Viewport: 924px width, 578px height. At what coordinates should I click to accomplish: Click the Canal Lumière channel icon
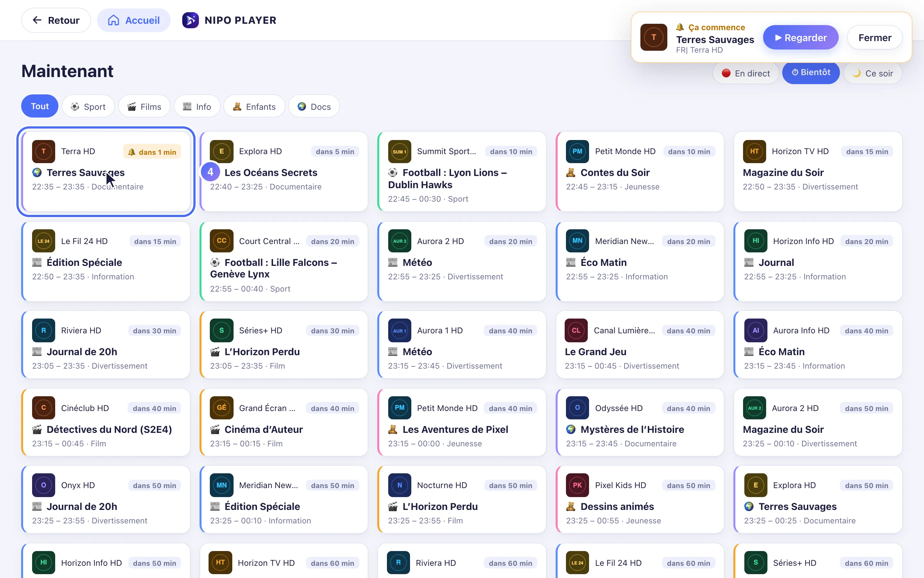click(x=576, y=330)
